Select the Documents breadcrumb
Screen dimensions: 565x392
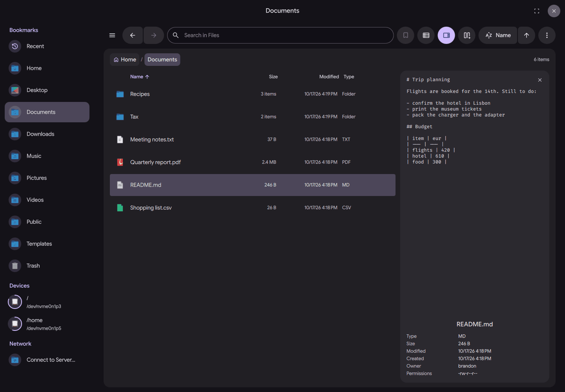tap(162, 60)
